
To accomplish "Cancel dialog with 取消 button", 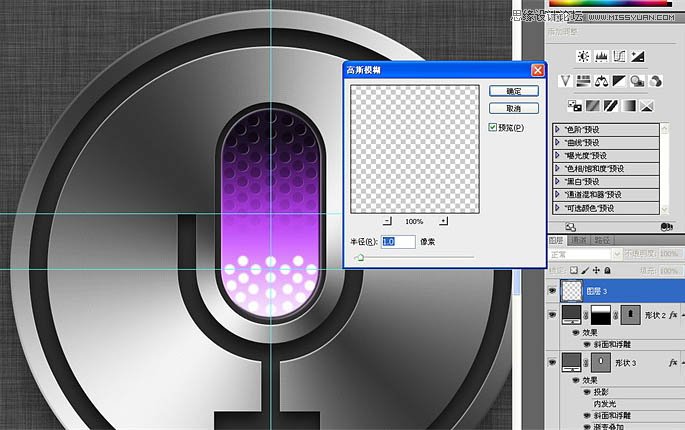I will coord(514,108).
